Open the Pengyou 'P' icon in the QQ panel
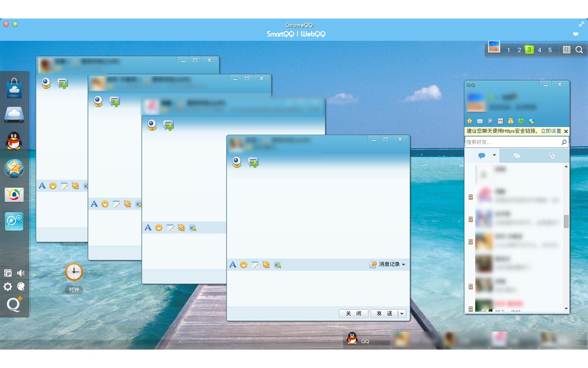This screenshot has height=368, width=588. pos(490,121)
